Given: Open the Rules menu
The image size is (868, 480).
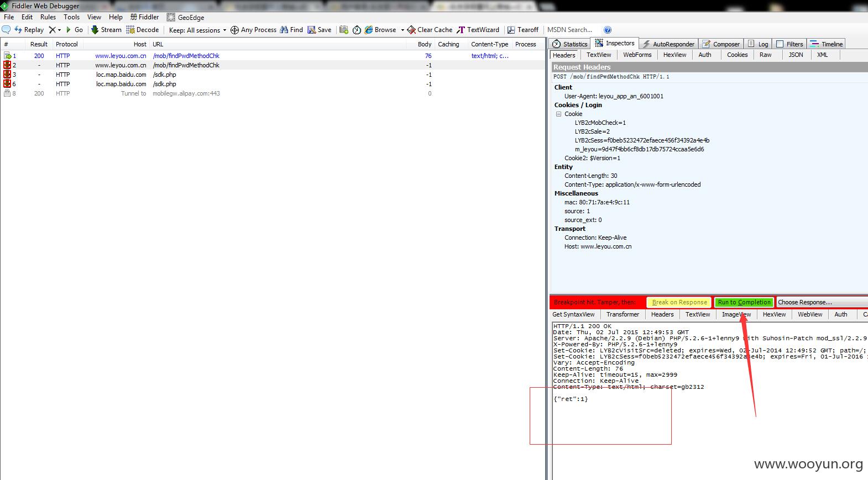Looking at the screenshot, I should [48, 17].
